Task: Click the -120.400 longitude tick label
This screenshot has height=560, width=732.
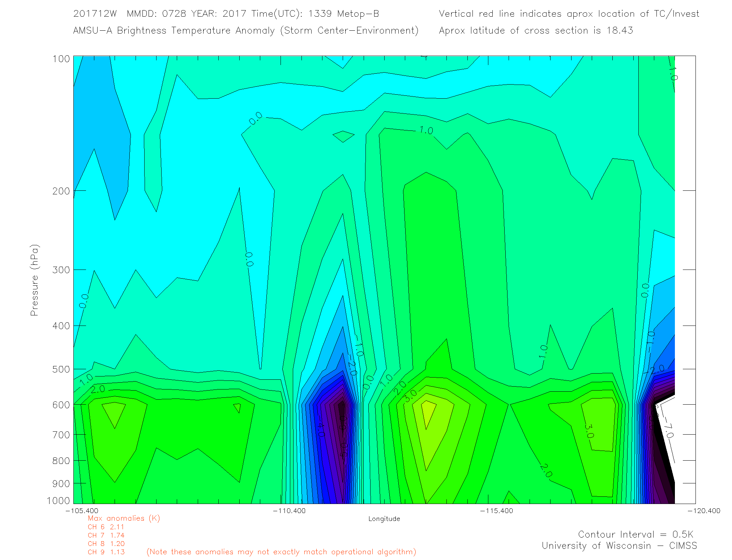Action: point(703,511)
